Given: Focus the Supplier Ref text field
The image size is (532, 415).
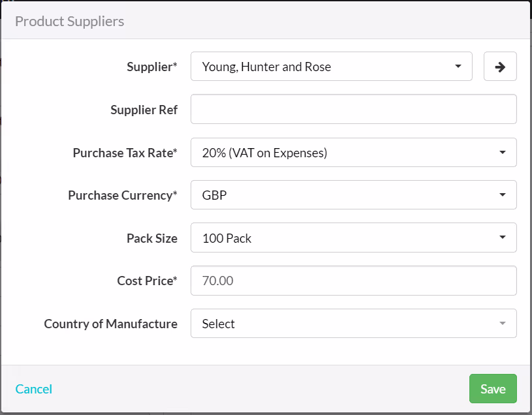Looking at the screenshot, I should (354, 109).
